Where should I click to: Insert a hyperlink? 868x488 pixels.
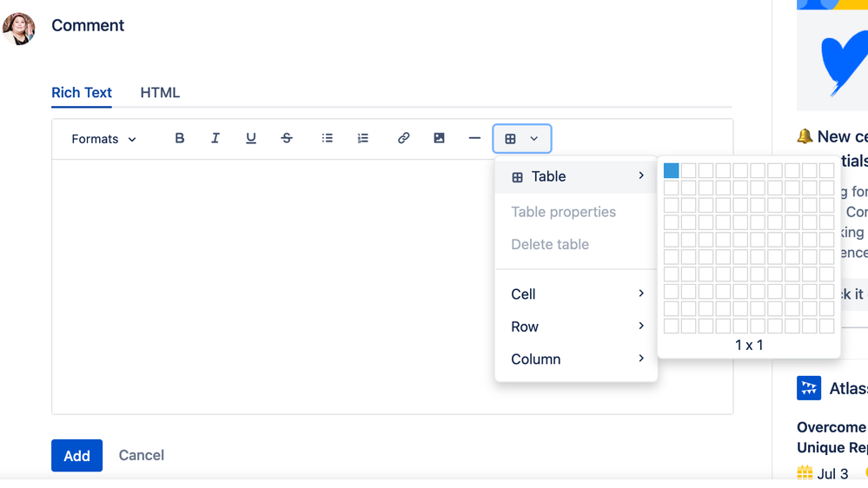403,138
